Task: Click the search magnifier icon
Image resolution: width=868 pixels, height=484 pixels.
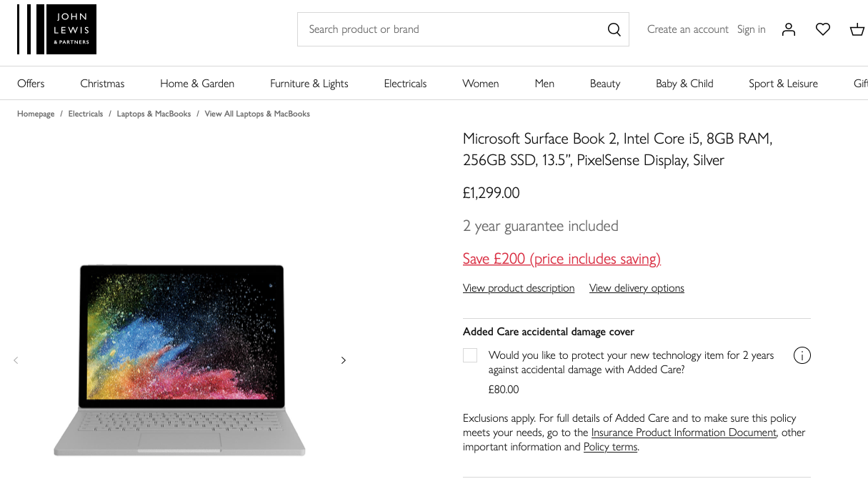Action: click(614, 29)
